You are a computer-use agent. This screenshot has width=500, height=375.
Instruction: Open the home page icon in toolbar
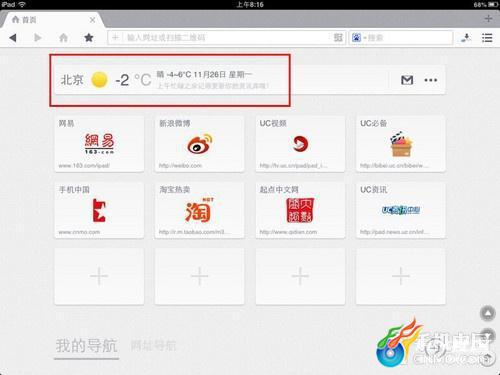(x=63, y=38)
